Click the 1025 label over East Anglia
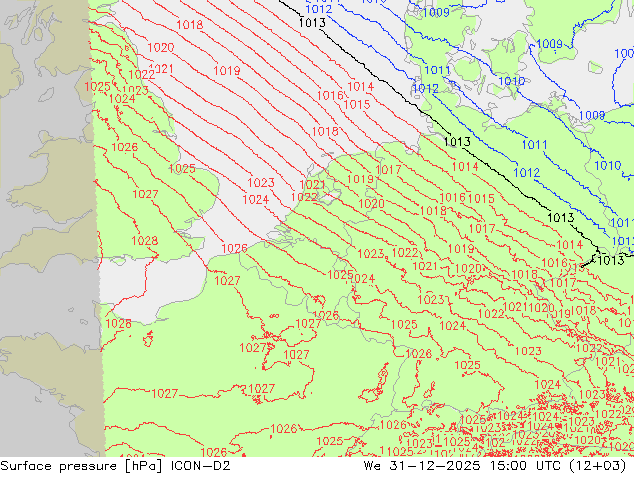Viewport: 634px width, 490px height. pos(182,169)
